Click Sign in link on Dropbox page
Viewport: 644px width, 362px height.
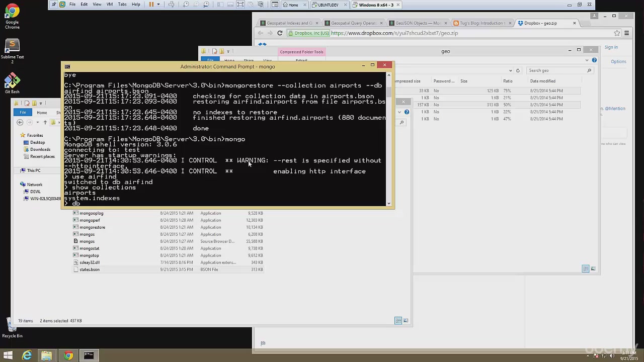tap(611, 47)
